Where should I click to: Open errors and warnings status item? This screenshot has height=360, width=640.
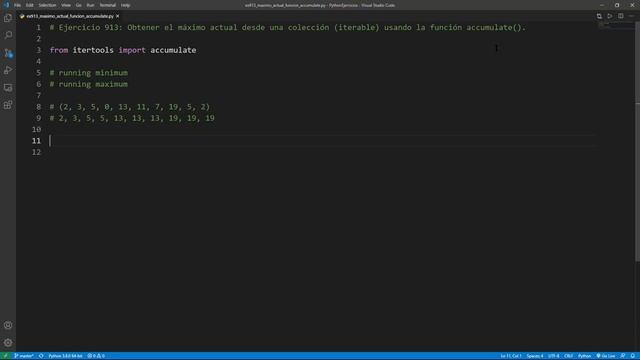click(96, 356)
